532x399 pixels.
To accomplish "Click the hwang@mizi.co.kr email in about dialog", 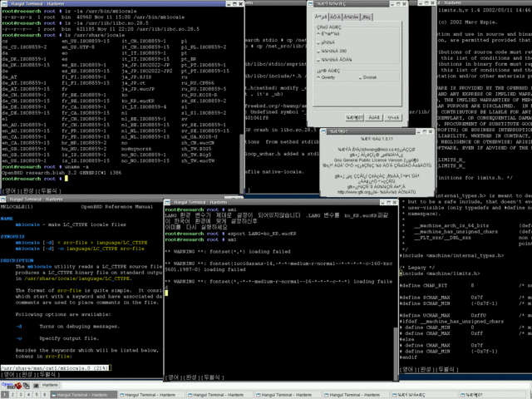I will pyautogui.click(x=380, y=150).
